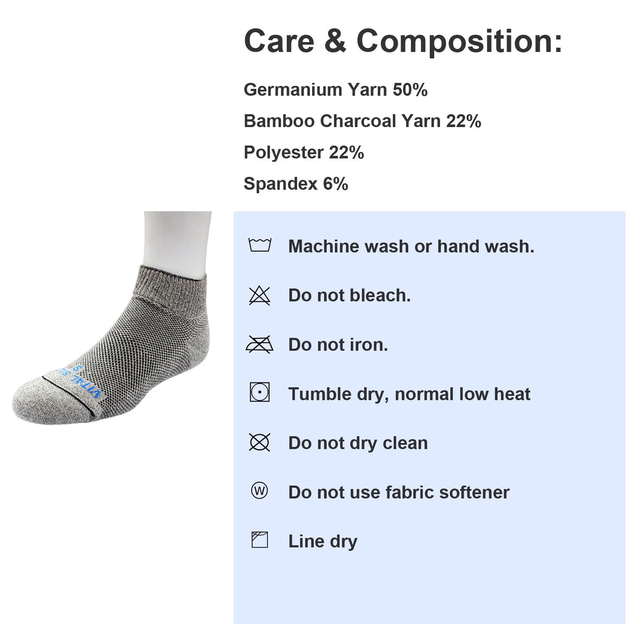Click the machine wash tub icon
The height and width of the screenshot is (644, 644).
(x=260, y=245)
